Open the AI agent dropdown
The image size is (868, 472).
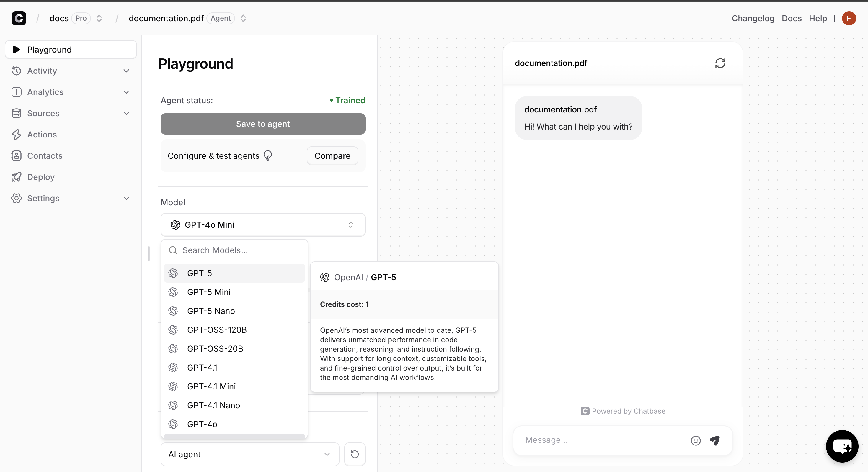tap(249, 454)
